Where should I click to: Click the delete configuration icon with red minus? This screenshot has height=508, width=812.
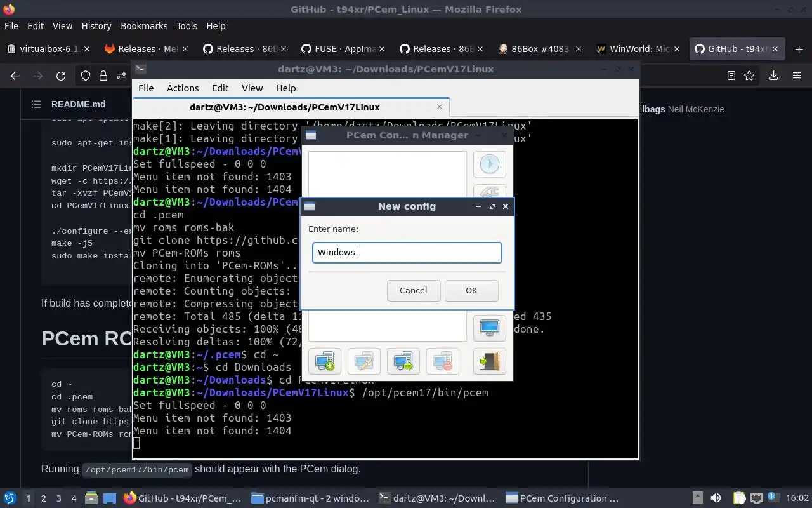(443, 361)
